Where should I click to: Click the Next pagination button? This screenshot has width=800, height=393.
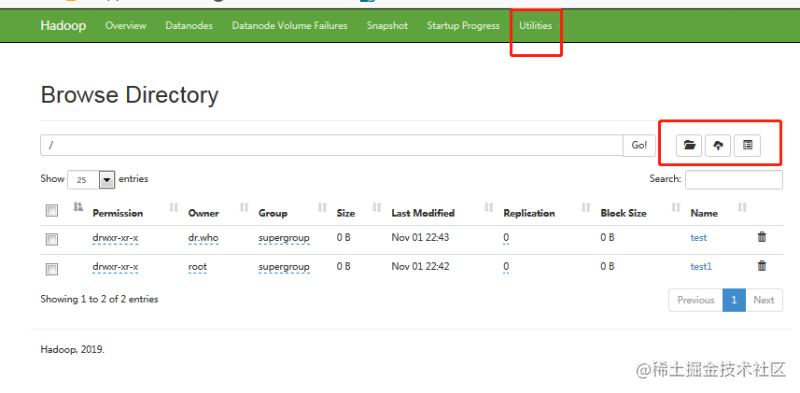pyautogui.click(x=764, y=300)
